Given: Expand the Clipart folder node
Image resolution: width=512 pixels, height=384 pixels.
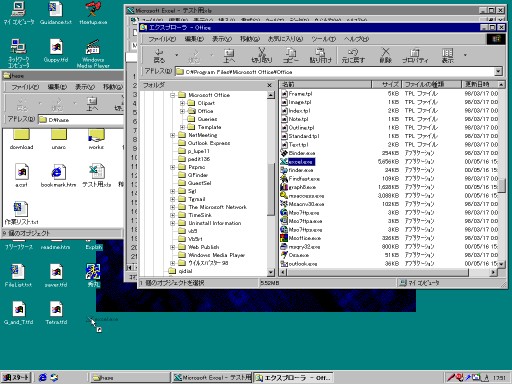Looking at the screenshot, I should coord(182,103).
